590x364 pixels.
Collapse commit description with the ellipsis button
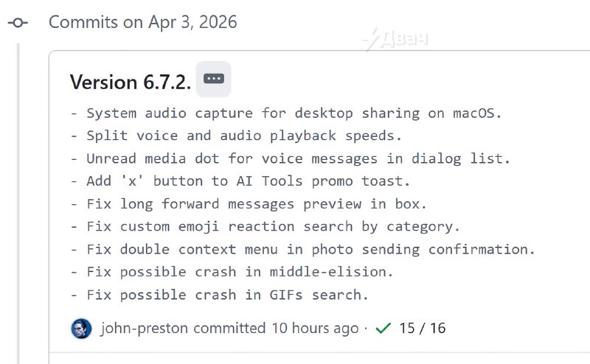click(214, 79)
